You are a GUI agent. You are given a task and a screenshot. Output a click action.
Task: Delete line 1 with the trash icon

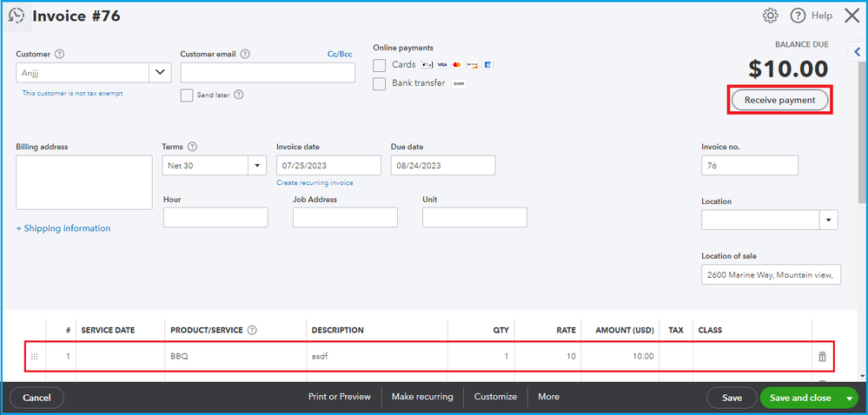point(822,356)
